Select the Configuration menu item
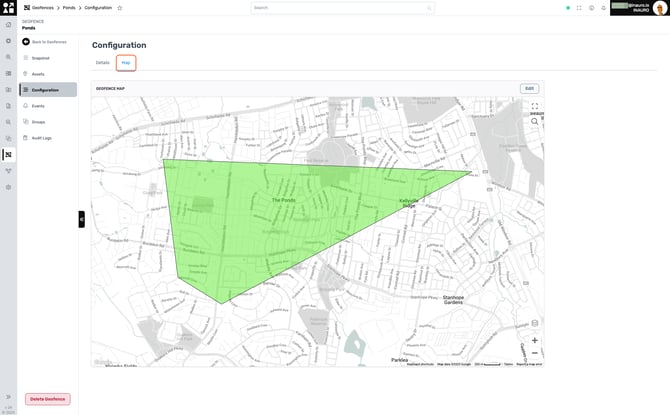 pos(48,90)
